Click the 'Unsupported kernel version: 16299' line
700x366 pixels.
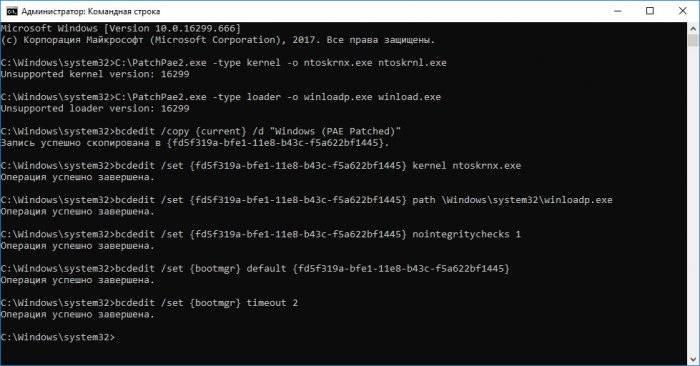click(x=95, y=74)
